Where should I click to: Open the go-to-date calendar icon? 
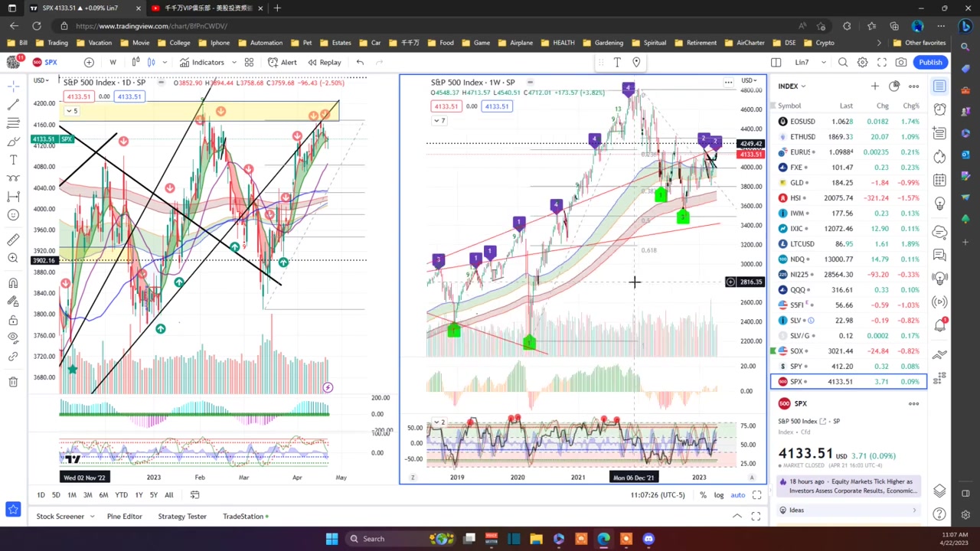click(x=194, y=495)
